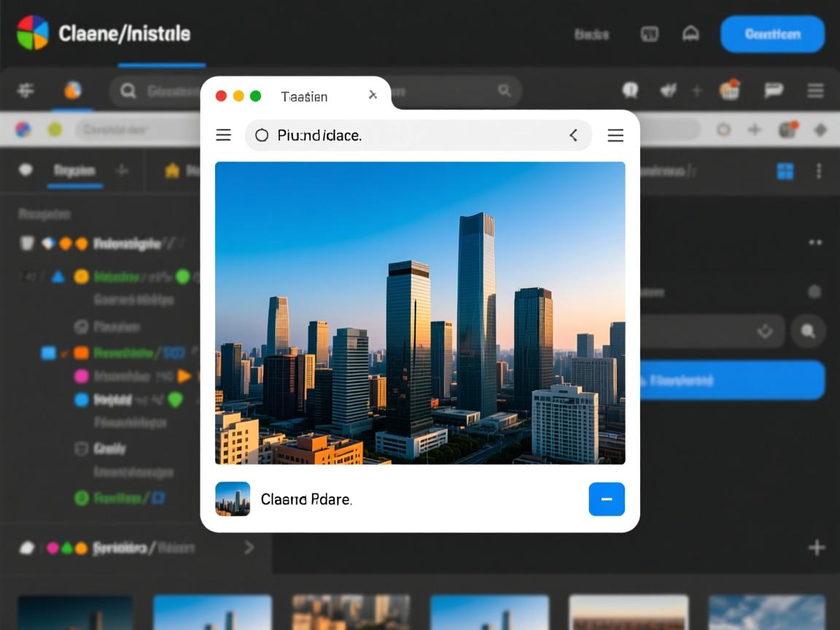Toggle the blue checkbox in the left tree

tap(49, 353)
